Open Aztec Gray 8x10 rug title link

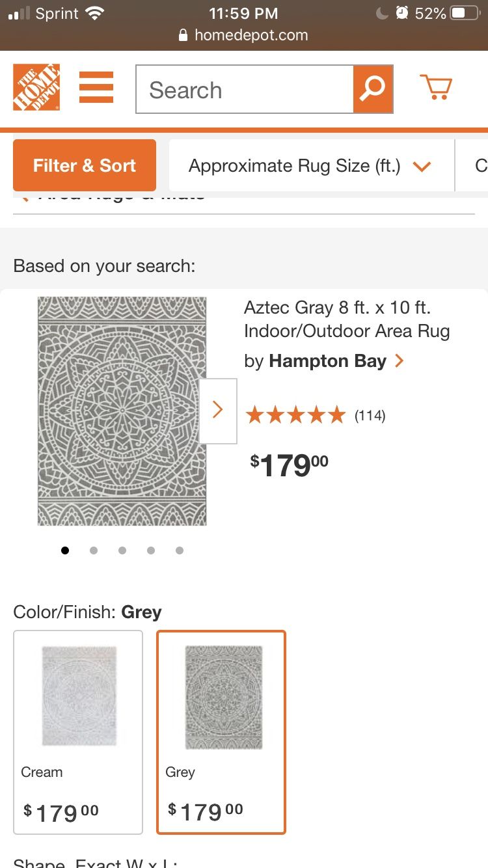[346, 319]
